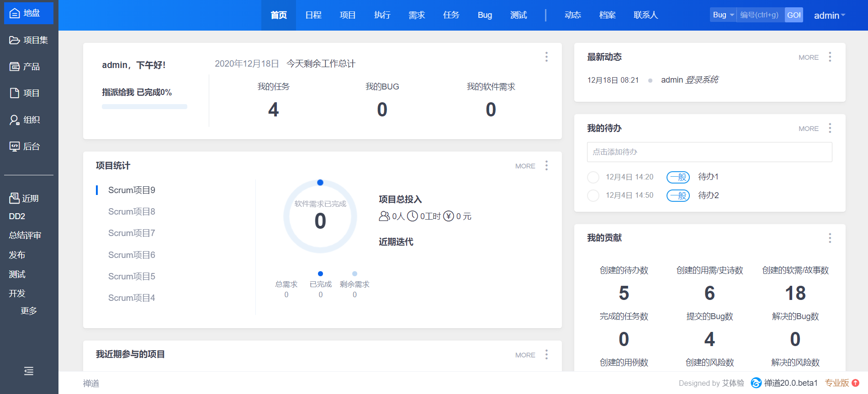The width and height of the screenshot is (868, 394).
Task: Open 测试 from the sidebar recent list
Action: (17, 274)
